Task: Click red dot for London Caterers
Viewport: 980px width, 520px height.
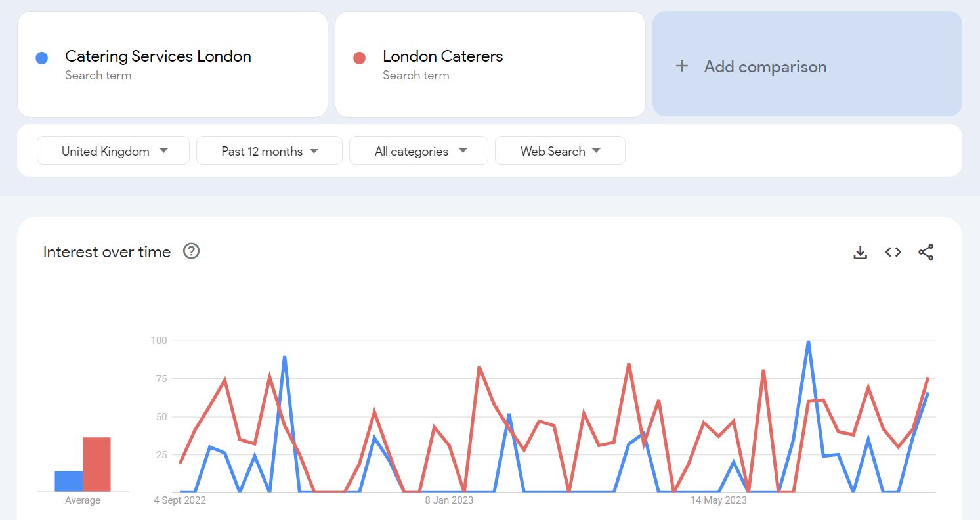Action: (x=359, y=58)
